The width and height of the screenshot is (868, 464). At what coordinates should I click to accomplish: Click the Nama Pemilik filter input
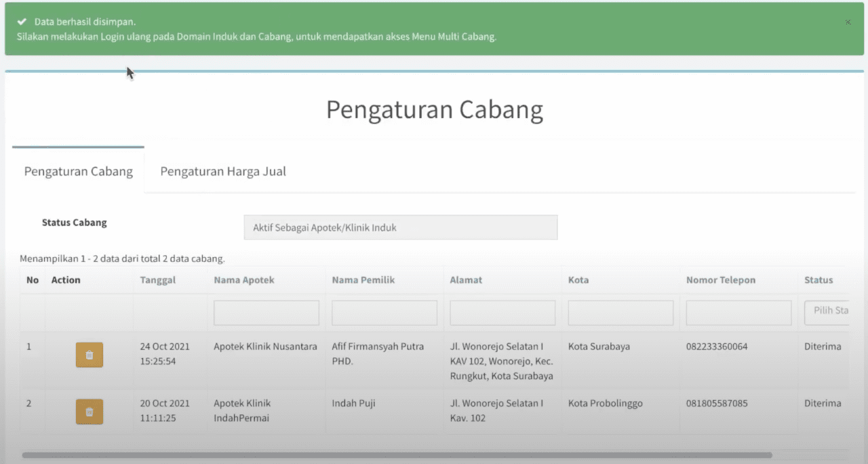pos(384,313)
